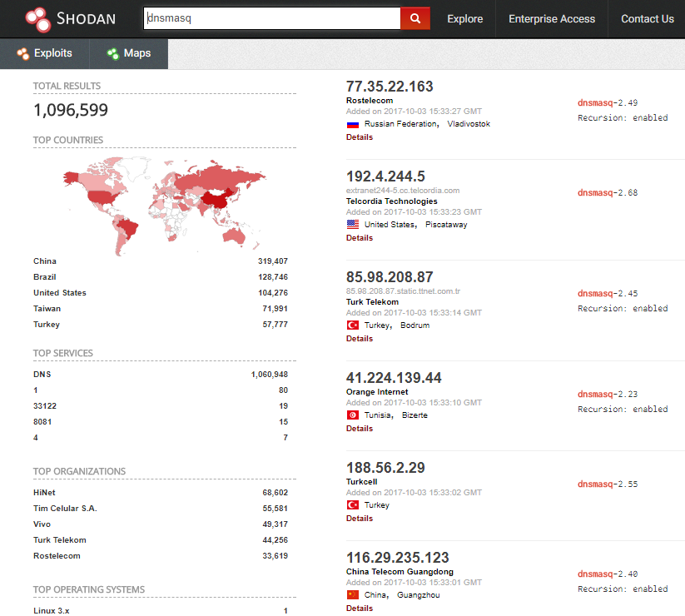Open host 188.56.2.29
Viewport: 685px width, 616px height.
(385, 468)
